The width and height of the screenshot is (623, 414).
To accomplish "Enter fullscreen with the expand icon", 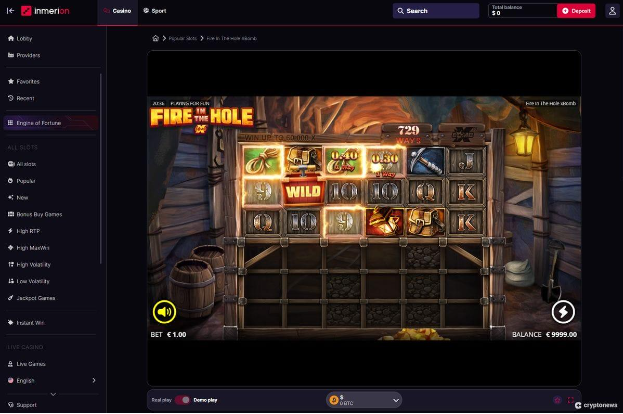I will [x=571, y=400].
